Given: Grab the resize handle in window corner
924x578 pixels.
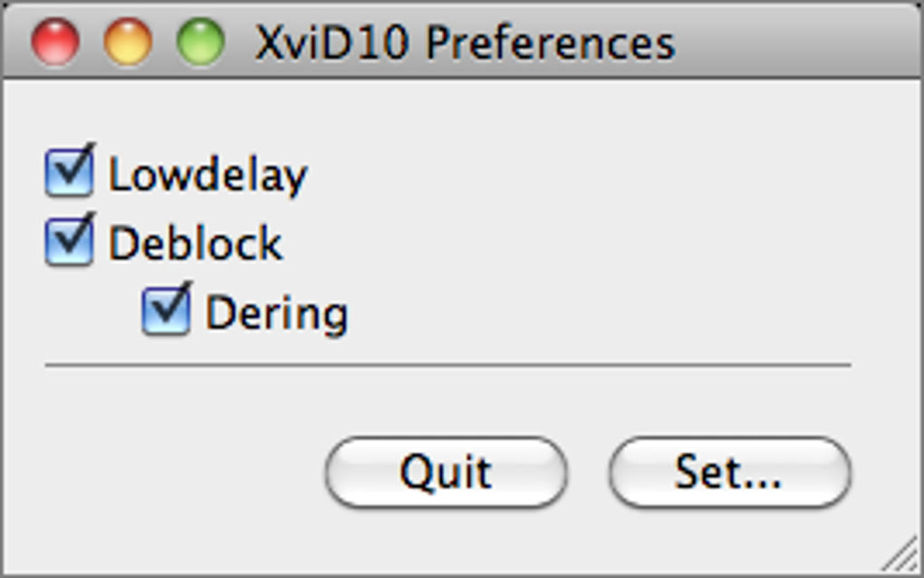Looking at the screenshot, I should click(x=902, y=554).
